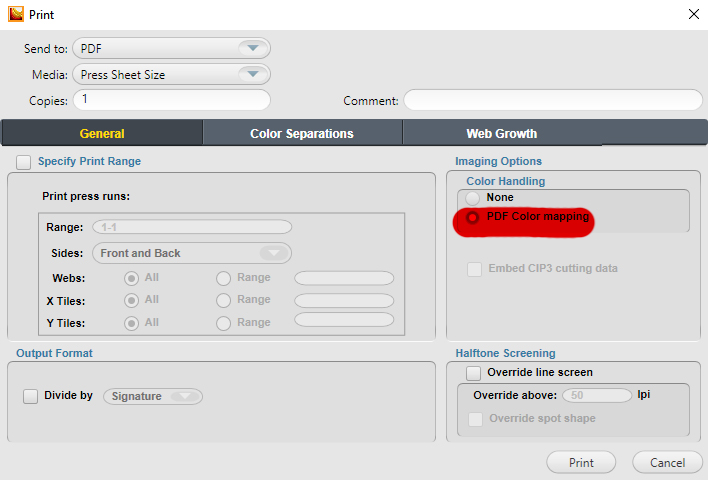
Task: Select the PDF Color mapping radio button
Action: 473,218
